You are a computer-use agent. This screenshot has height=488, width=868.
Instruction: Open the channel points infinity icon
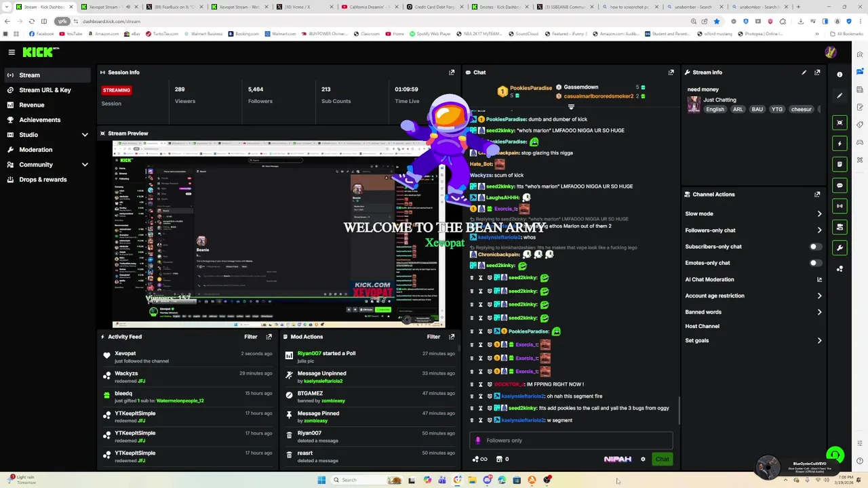point(479,460)
